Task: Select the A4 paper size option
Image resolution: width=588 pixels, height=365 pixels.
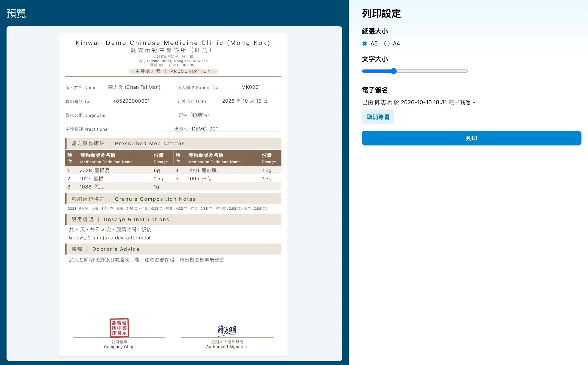Action: click(387, 44)
